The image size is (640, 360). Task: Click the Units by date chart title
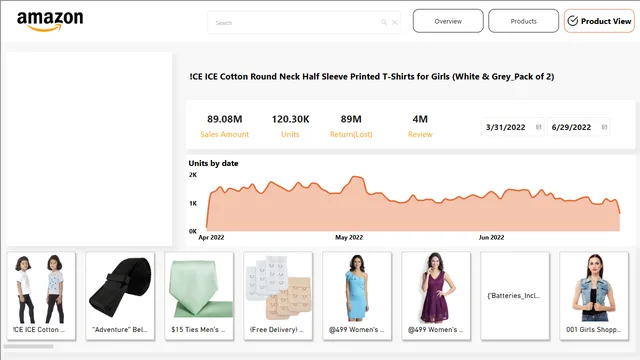coord(213,163)
